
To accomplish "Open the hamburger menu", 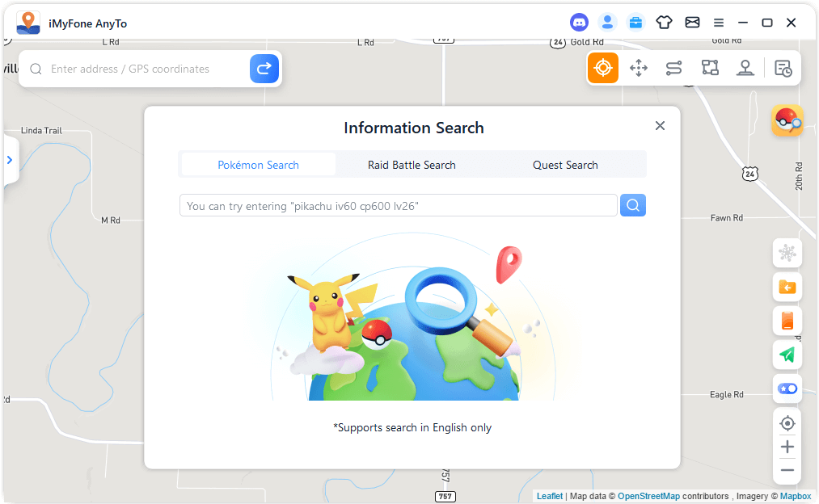I will click(x=719, y=23).
